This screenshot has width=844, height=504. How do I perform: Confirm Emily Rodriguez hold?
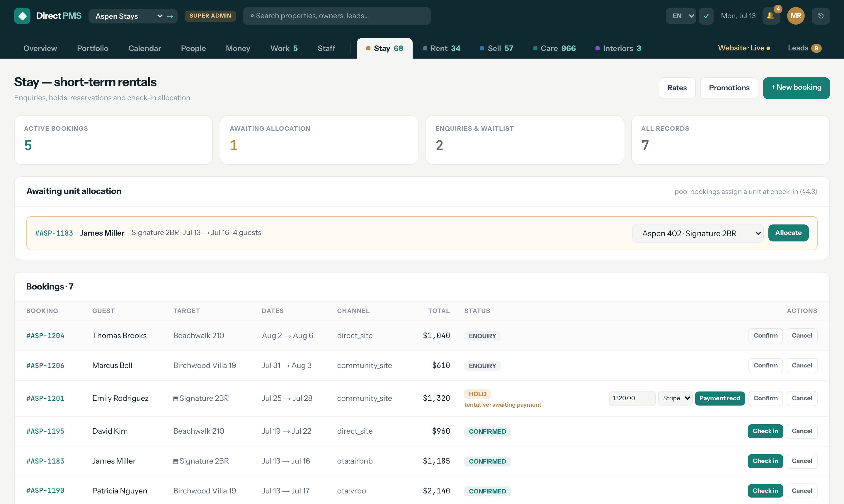[x=765, y=398]
